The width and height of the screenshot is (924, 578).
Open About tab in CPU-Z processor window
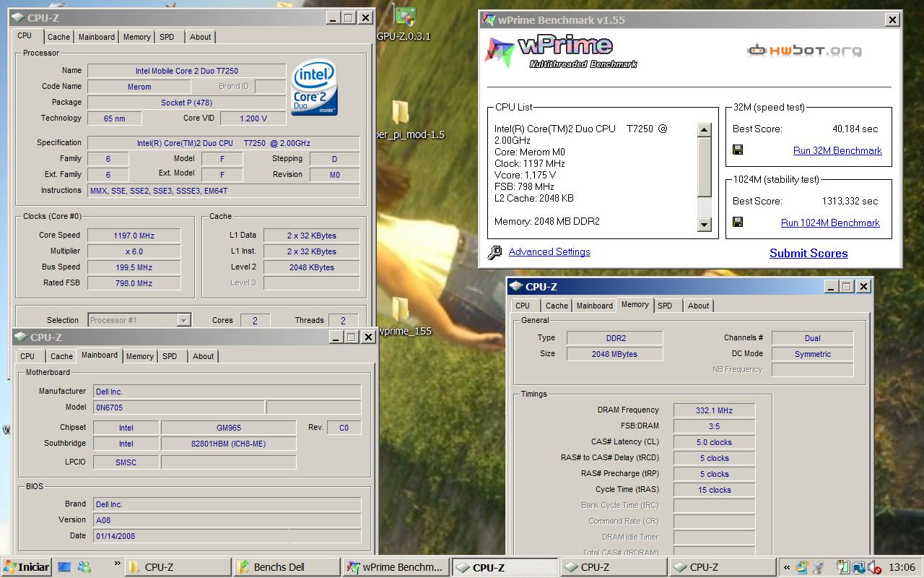click(x=201, y=37)
